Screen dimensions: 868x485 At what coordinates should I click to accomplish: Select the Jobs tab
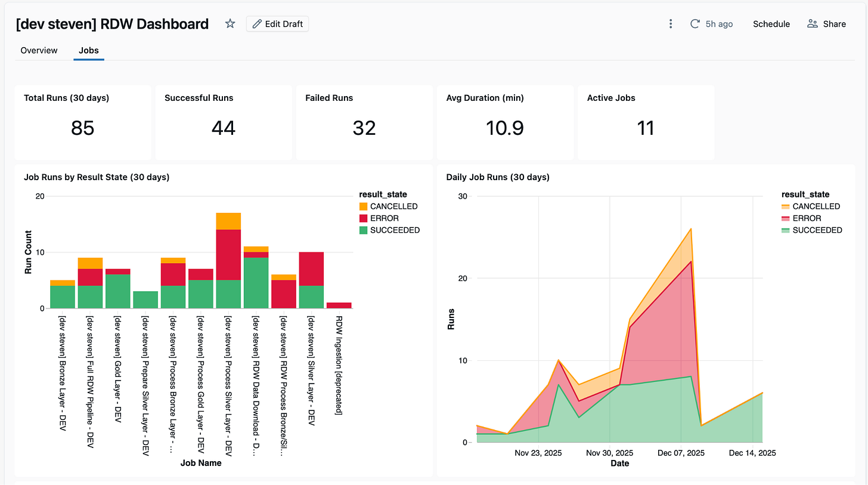[89, 50]
